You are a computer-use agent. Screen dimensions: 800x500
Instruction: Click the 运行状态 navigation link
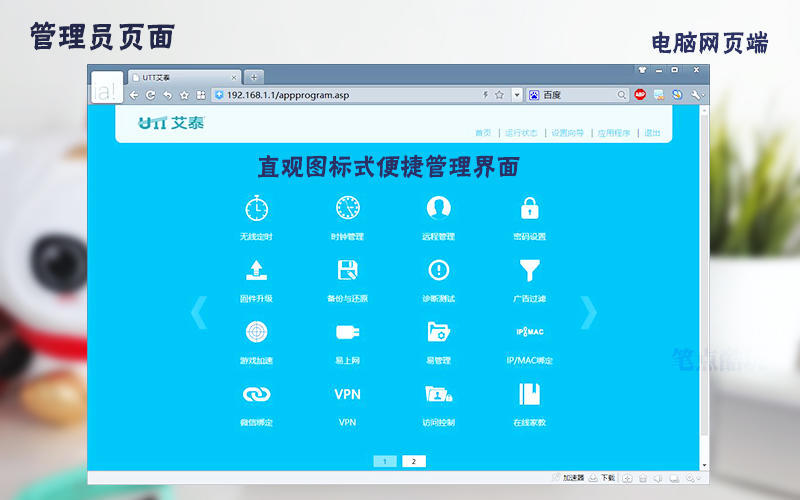(x=520, y=132)
